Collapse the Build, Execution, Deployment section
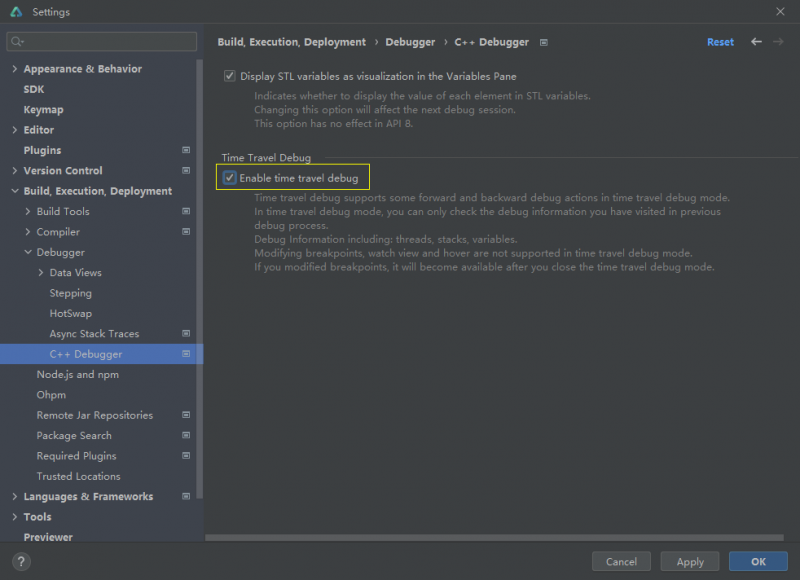The width and height of the screenshot is (800, 580). tap(14, 191)
